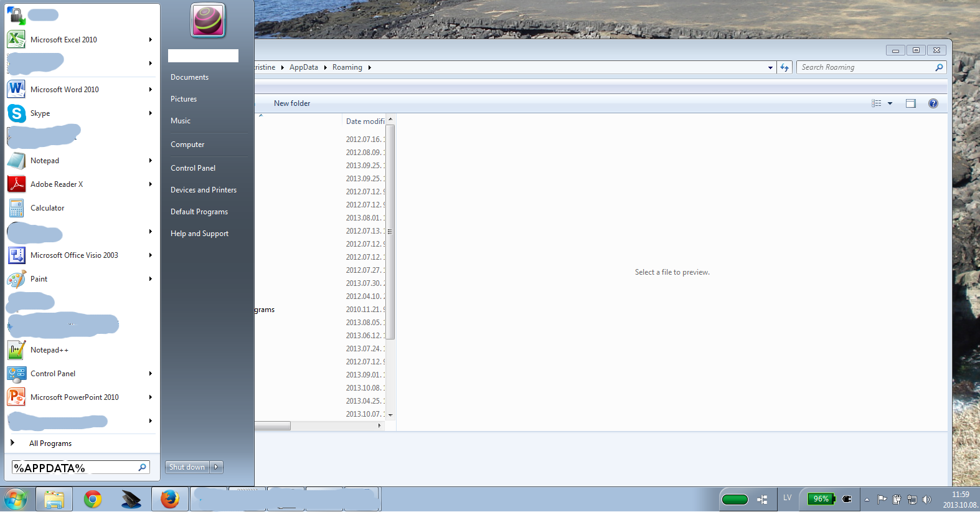This screenshot has width=980, height=512.
Task: Open Microsoft Excel 2010 from Start menu
Action: click(63, 40)
